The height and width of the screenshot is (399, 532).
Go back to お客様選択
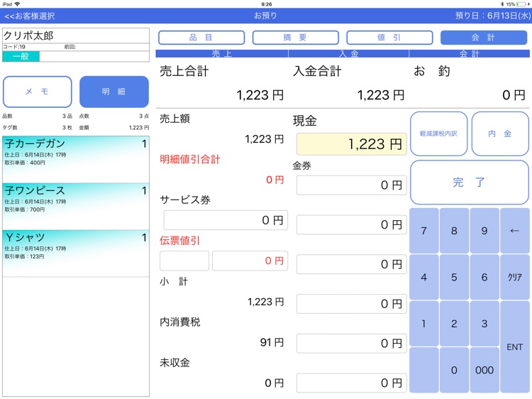tap(30, 16)
